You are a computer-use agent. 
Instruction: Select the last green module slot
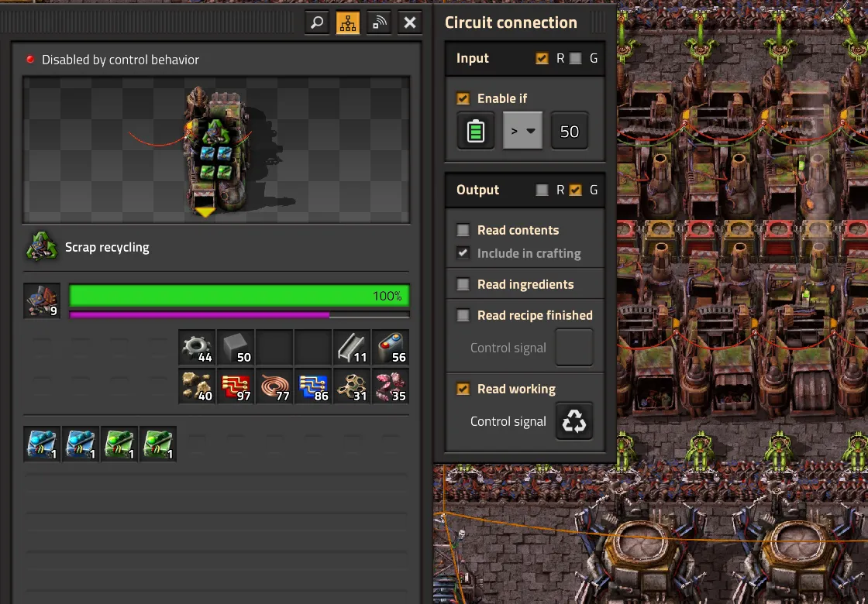click(158, 444)
